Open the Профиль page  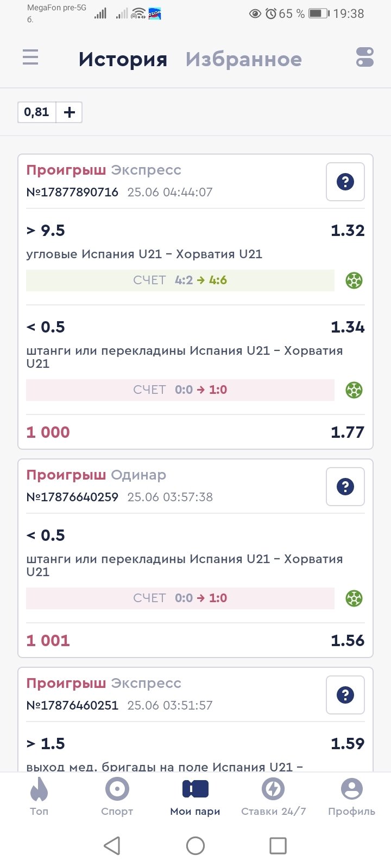352,796
